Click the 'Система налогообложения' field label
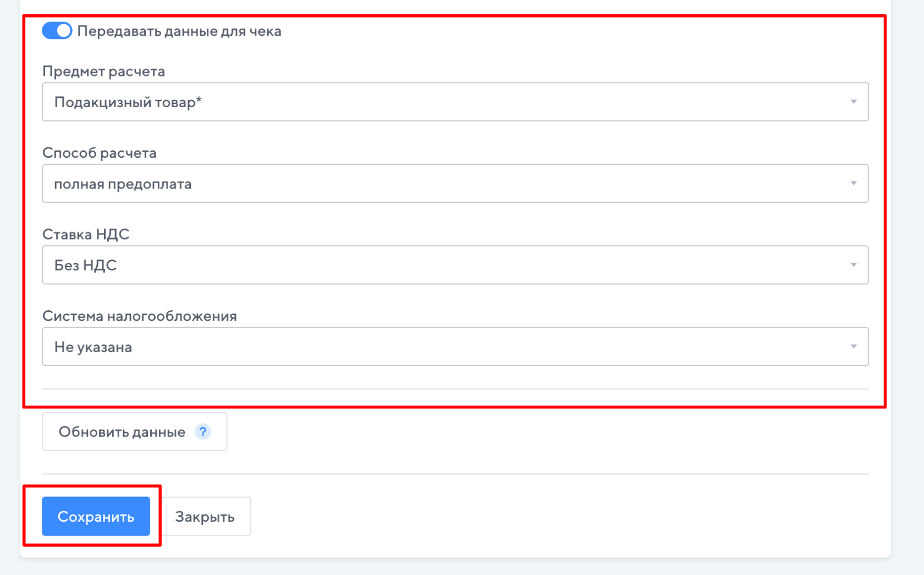This screenshot has height=575, width=924. click(x=139, y=316)
